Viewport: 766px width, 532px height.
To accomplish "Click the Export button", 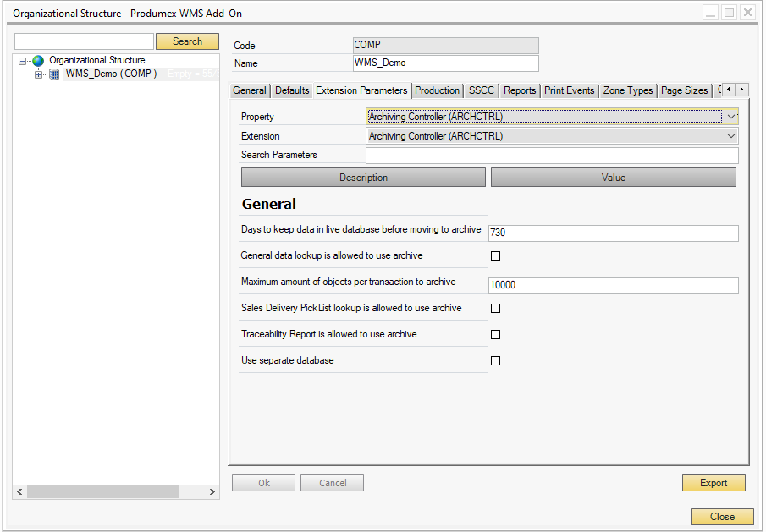I will [714, 483].
